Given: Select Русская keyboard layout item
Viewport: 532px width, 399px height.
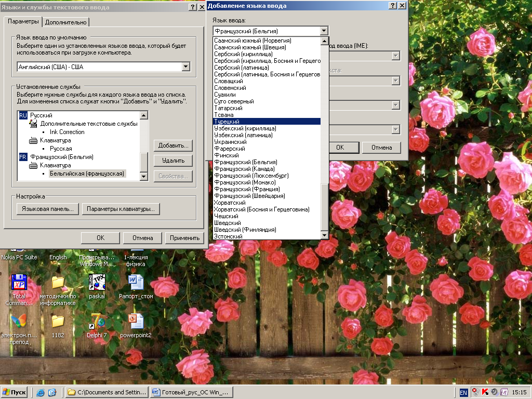Looking at the screenshot, I should [61, 149].
